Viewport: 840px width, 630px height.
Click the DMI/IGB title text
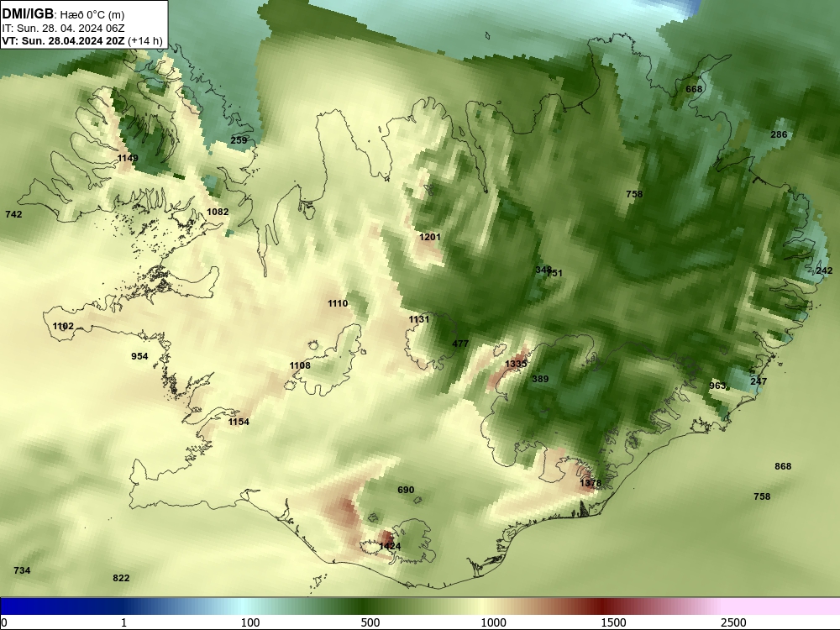click(28, 14)
